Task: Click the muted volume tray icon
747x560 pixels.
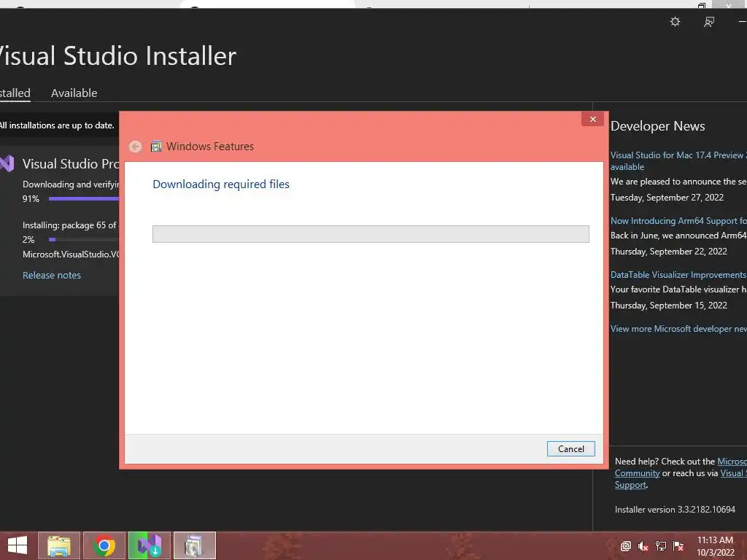Action: pyautogui.click(x=643, y=546)
